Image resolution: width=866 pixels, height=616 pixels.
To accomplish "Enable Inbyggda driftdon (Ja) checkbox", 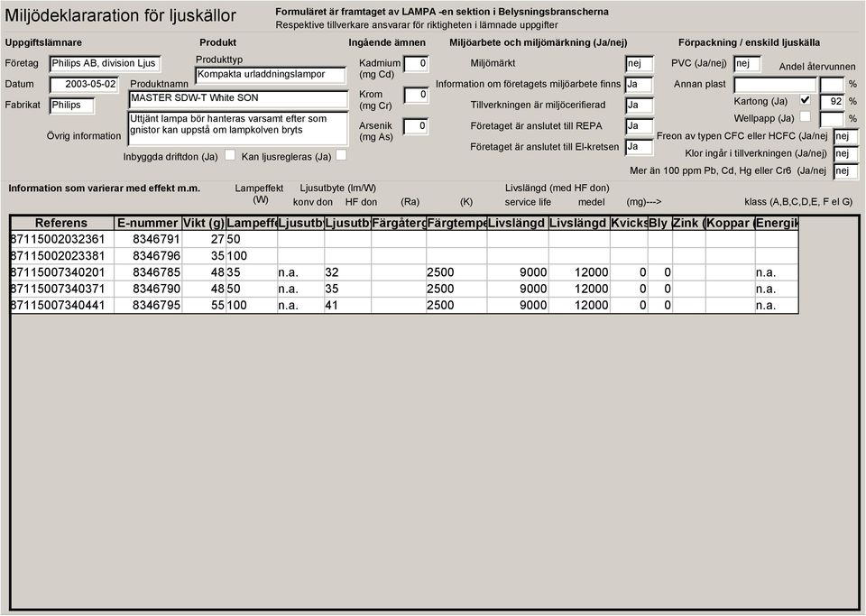I will click(230, 155).
